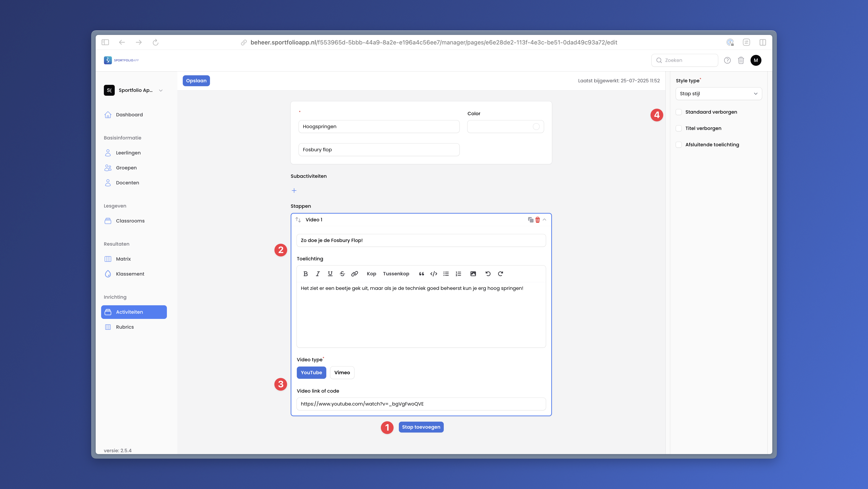Apply strikethrough formatting in editor
The height and width of the screenshot is (489, 868).
pyautogui.click(x=342, y=274)
